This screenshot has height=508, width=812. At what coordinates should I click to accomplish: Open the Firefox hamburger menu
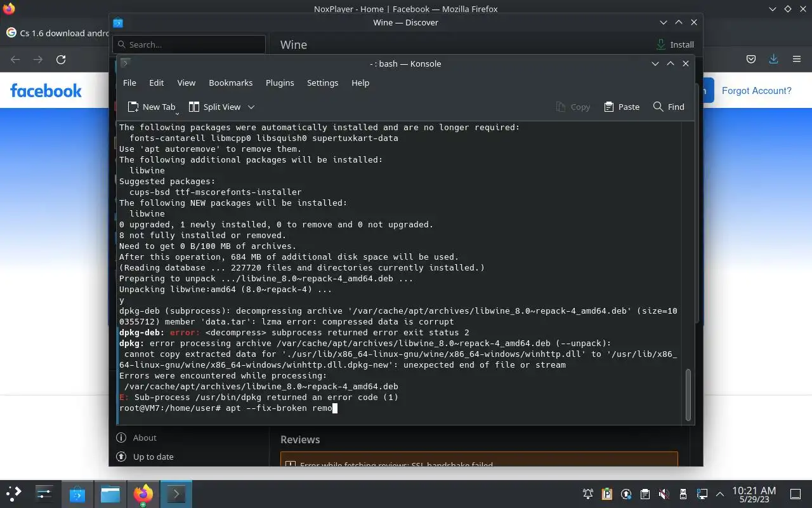(x=797, y=59)
